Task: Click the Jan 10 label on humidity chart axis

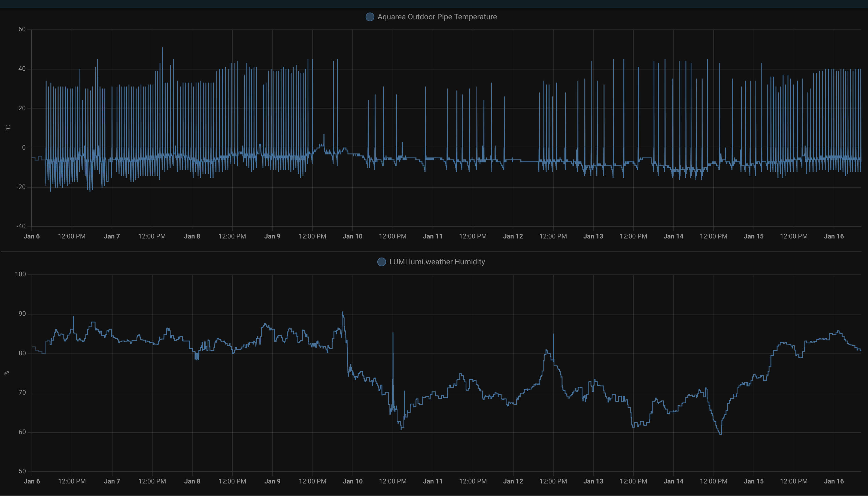Action: point(353,481)
